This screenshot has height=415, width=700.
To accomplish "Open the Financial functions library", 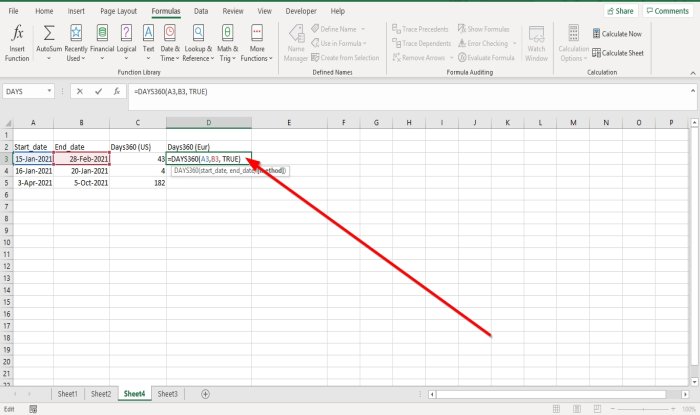I will 102,43.
